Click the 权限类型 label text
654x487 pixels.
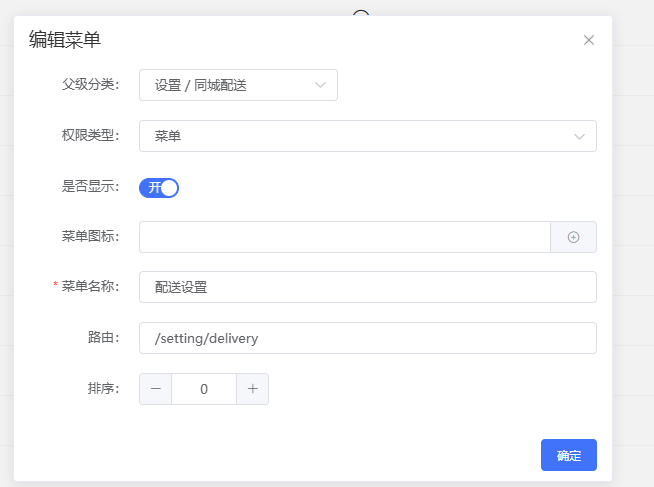pyautogui.click(x=90, y=136)
